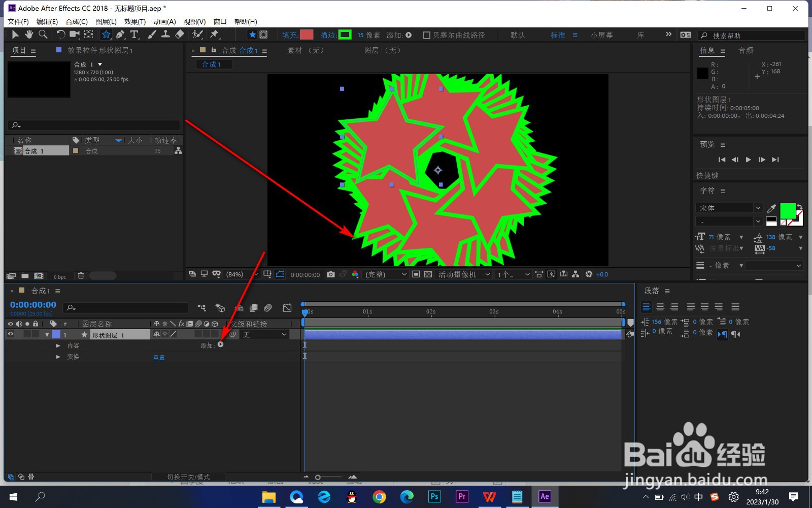Select the Eraser tool
The width and height of the screenshot is (812, 508).
(x=180, y=35)
